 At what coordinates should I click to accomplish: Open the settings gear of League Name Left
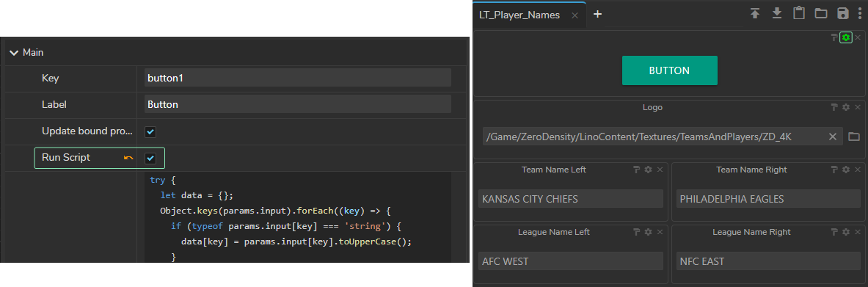coord(648,232)
